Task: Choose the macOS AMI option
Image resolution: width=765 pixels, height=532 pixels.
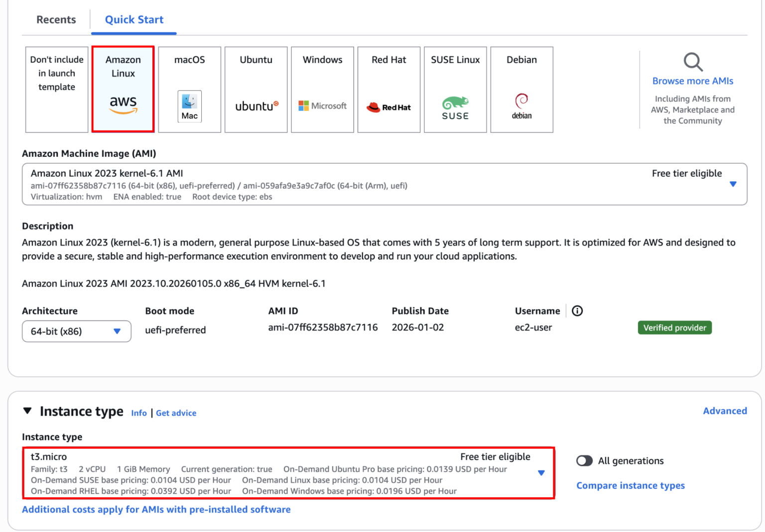Action: pyautogui.click(x=189, y=89)
